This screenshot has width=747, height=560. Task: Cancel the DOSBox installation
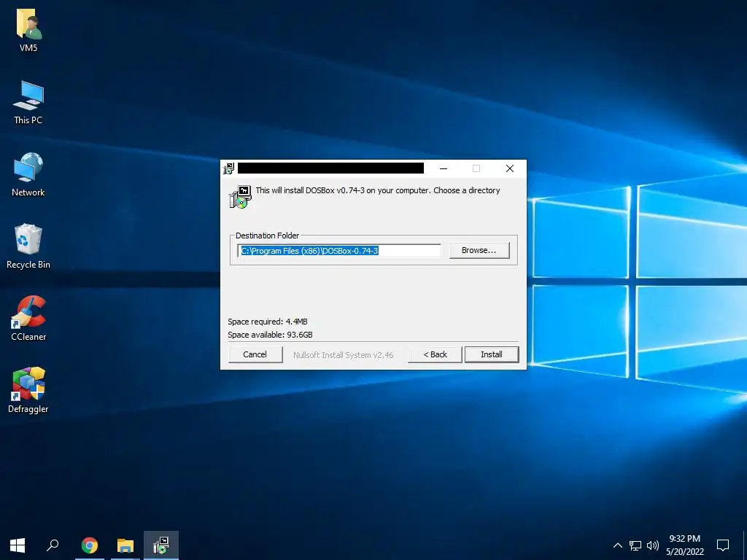tap(255, 354)
